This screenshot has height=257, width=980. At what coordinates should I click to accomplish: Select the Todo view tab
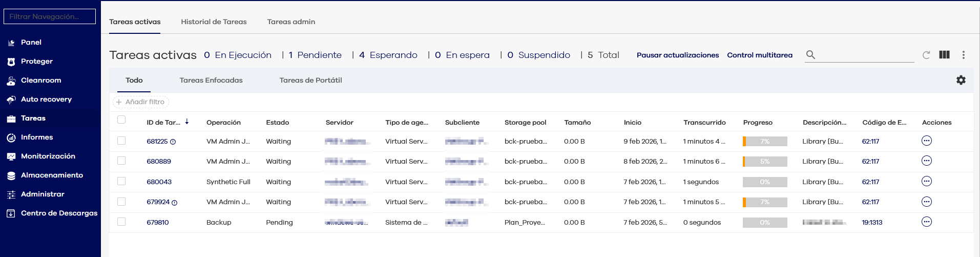click(x=134, y=80)
